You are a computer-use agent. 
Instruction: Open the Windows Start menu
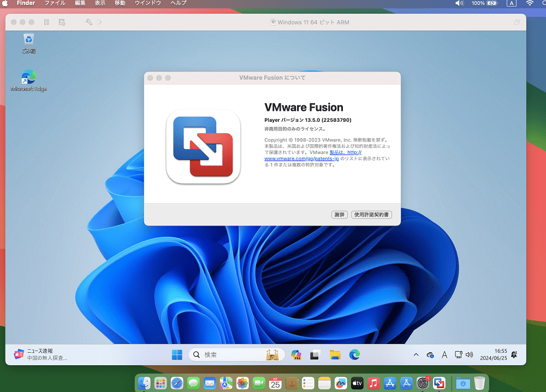pos(177,355)
